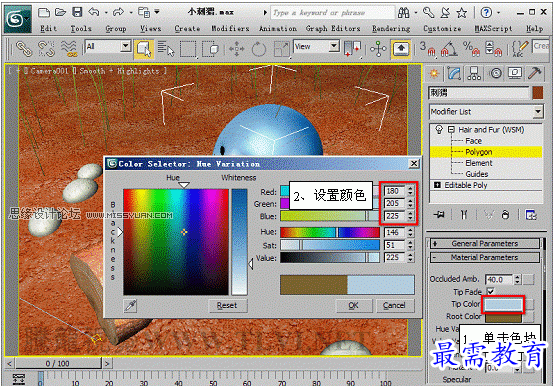Click the Hue slider bar
The width and height of the screenshot is (554, 386).
pyautogui.click(x=330, y=232)
